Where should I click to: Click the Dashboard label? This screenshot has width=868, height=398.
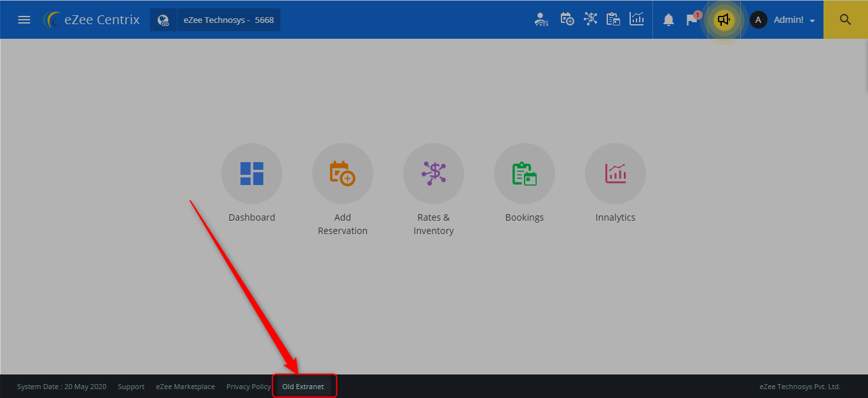point(252,217)
